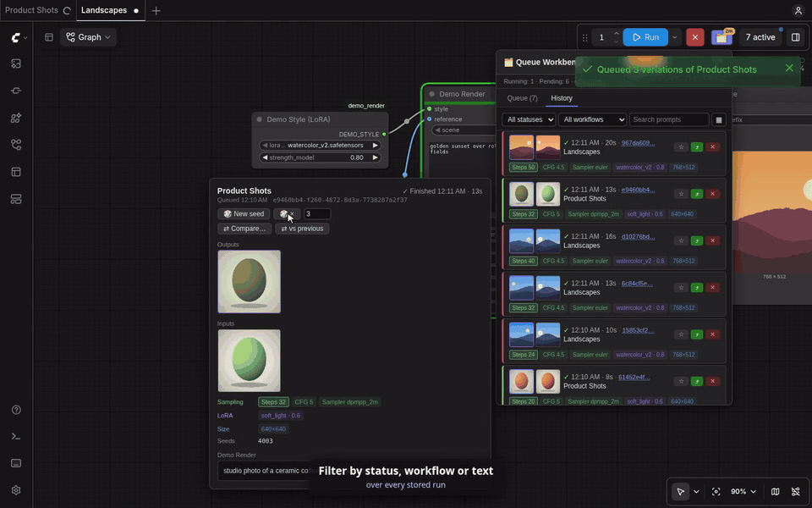Open the console terminal icon
Image resolution: width=812 pixels, height=508 pixels.
coord(16,437)
